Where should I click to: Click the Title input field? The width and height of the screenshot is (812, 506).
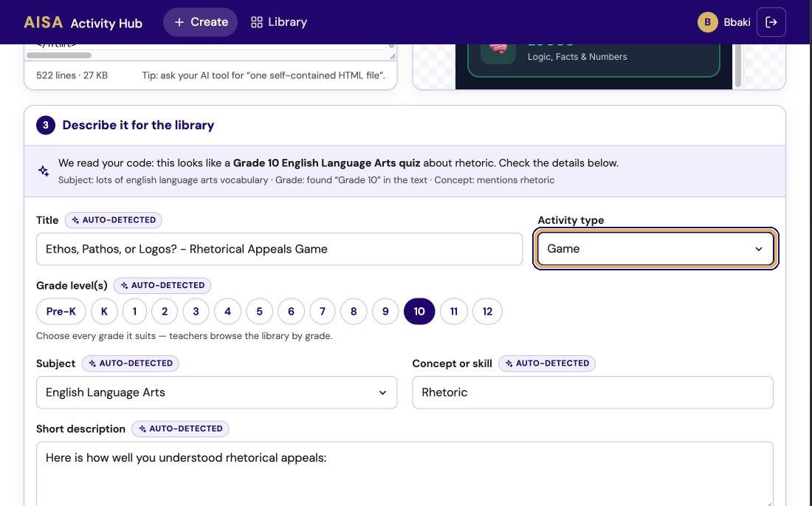[279, 249]
